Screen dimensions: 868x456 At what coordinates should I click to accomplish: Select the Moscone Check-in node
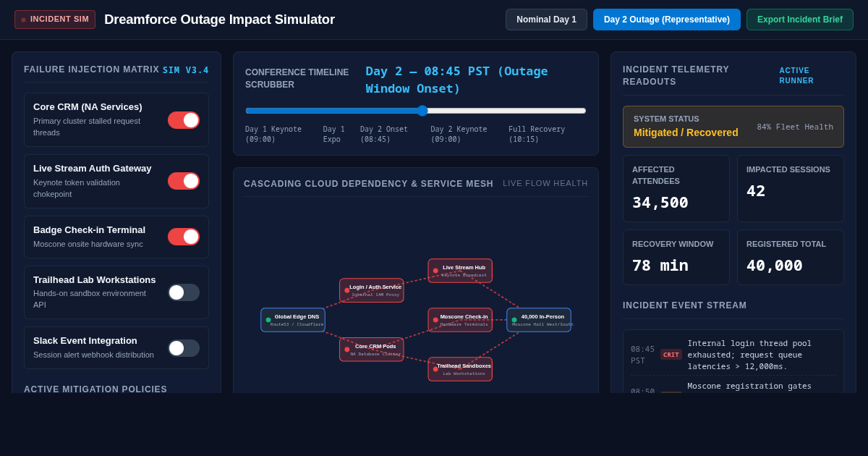[x=460, y=320]
